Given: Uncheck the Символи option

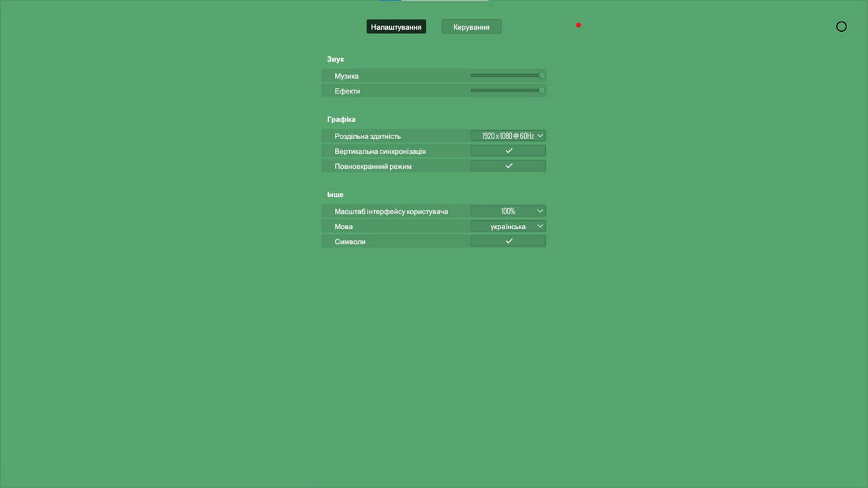Looking at the screenshot, I should (508, 241).
